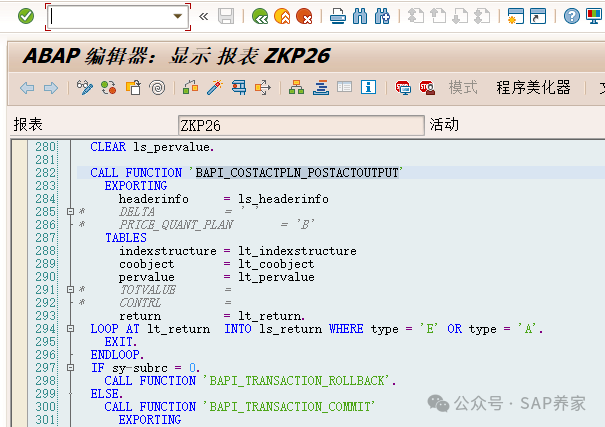Screen dimensions: 605x427
Task: Click the Other Object icon
Action: tap(133, 88)
